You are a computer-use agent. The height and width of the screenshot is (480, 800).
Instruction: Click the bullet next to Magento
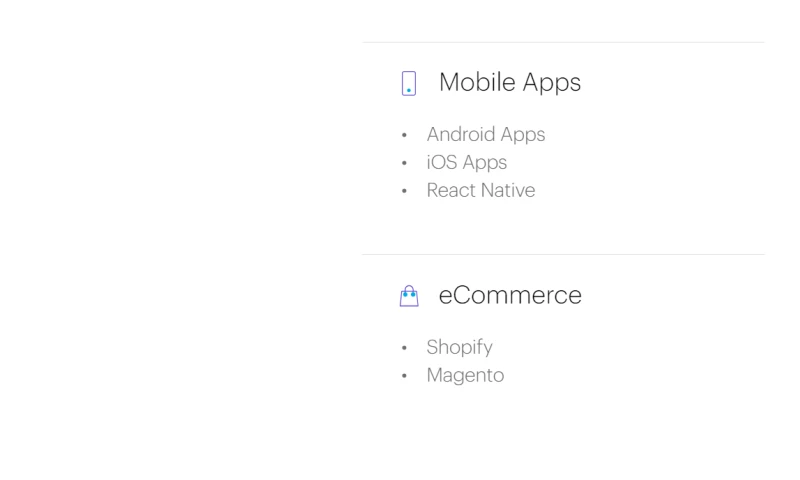click(x=404, y=376)
